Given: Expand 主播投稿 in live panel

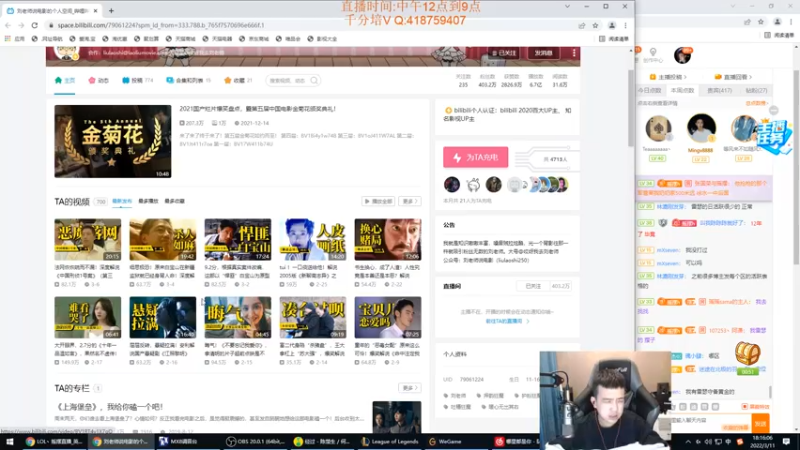Looking at the screenshot, I should pos(668,77).
